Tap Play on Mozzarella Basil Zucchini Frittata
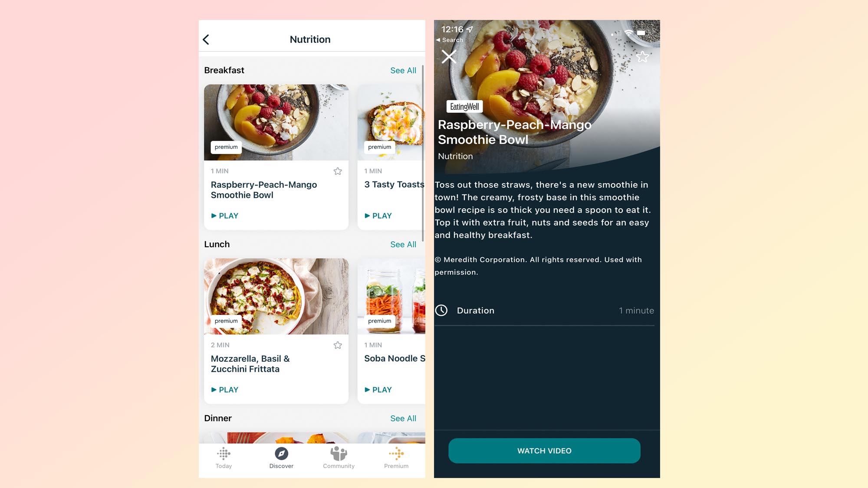Screen dimensions: 868x488 click(x=225, y=390)
